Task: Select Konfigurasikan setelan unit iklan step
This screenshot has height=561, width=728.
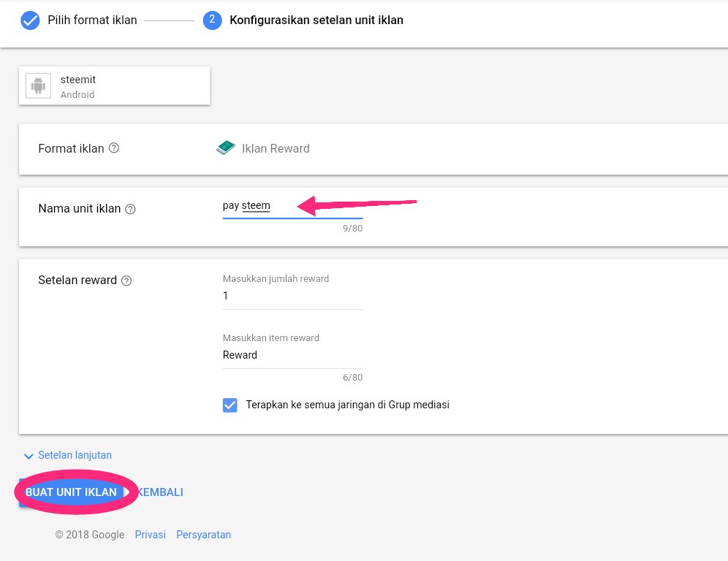Action: click(316, 20)
